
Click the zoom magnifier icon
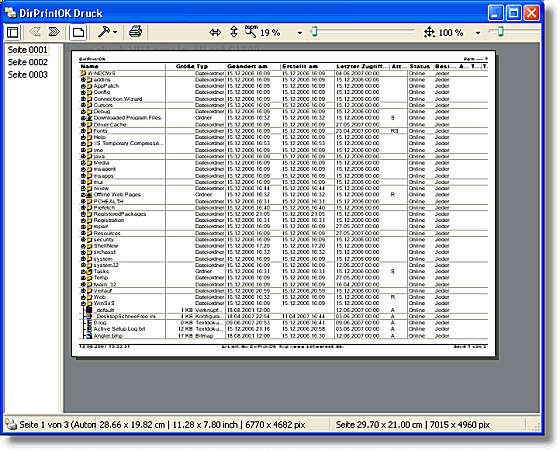tap(251, 32)
